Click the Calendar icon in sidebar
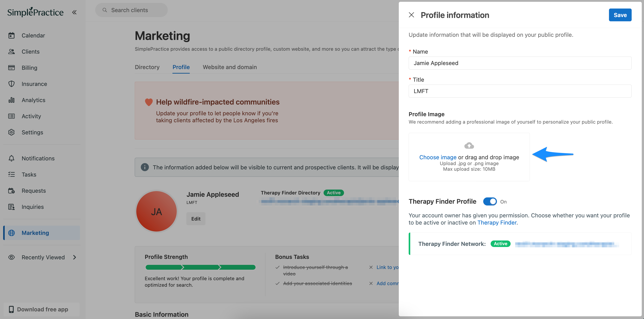 coord(11,35)
